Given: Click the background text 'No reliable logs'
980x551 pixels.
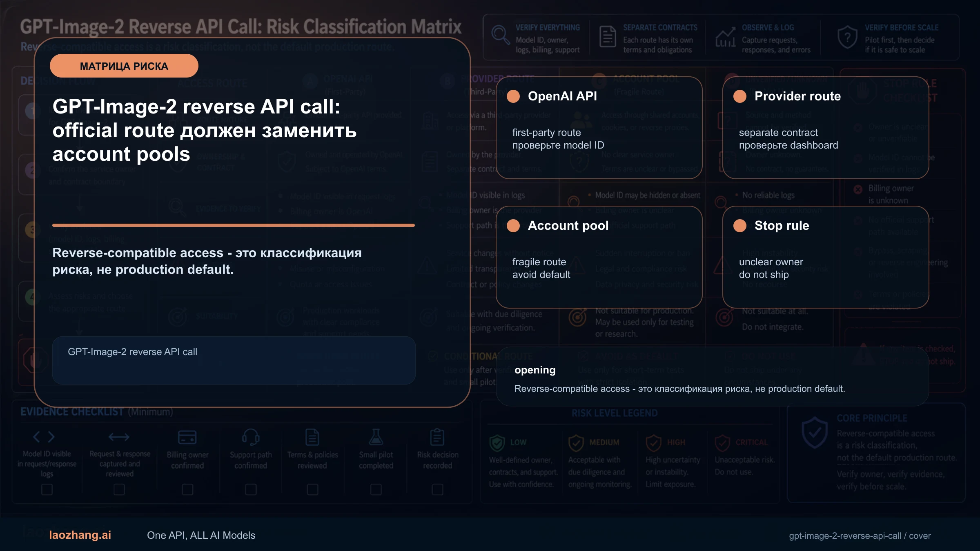Looking at the screenshot, I should pyautogui.click(x=768, y=196).
